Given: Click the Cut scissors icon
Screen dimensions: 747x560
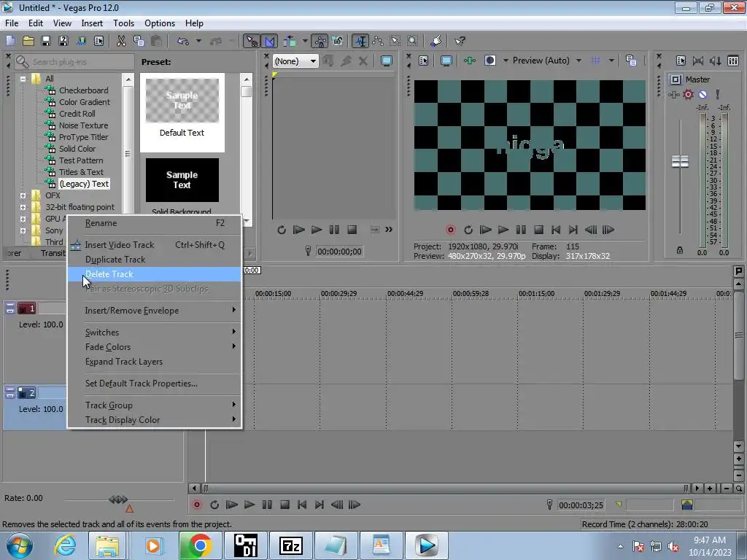Looking at the screenshot, I should [x=122, y=41].
